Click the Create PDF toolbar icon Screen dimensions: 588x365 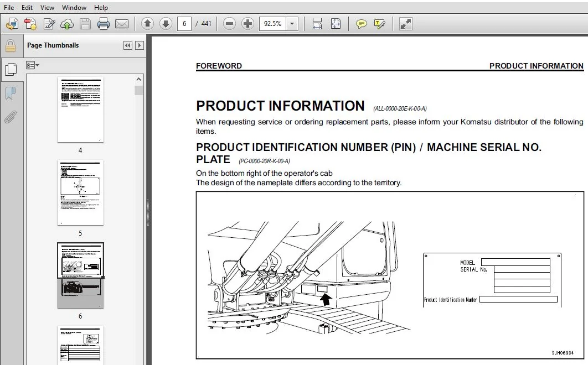point(30,24)
